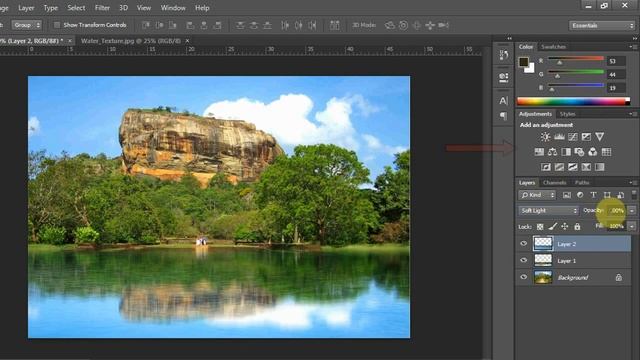Open the Paragraph panel from the dock

[504, 116]
